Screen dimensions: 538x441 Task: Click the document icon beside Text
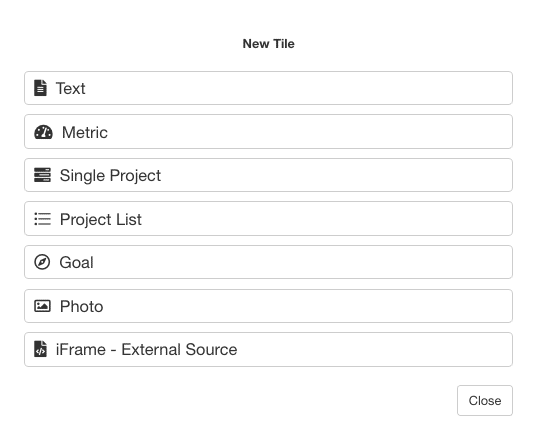pyautogui.click(x=40, y=88)
